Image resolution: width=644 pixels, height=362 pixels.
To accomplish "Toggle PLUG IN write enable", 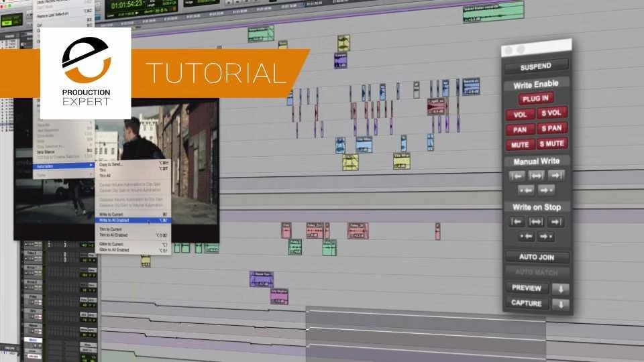I will pos(535,99).
